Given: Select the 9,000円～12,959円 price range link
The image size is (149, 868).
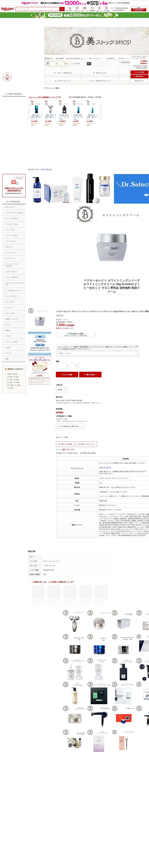Looking at the screenshot, I should click(13, 382).
